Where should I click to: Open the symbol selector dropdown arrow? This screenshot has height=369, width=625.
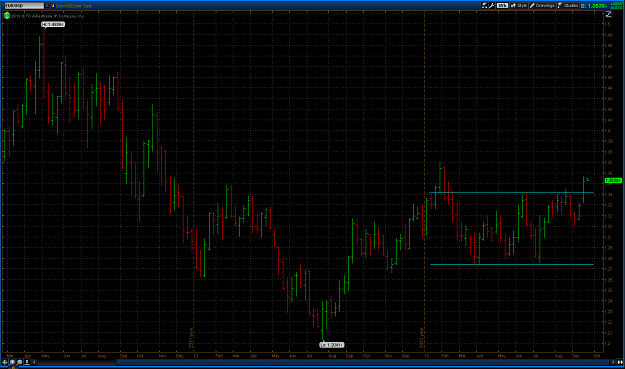[47, 6]
